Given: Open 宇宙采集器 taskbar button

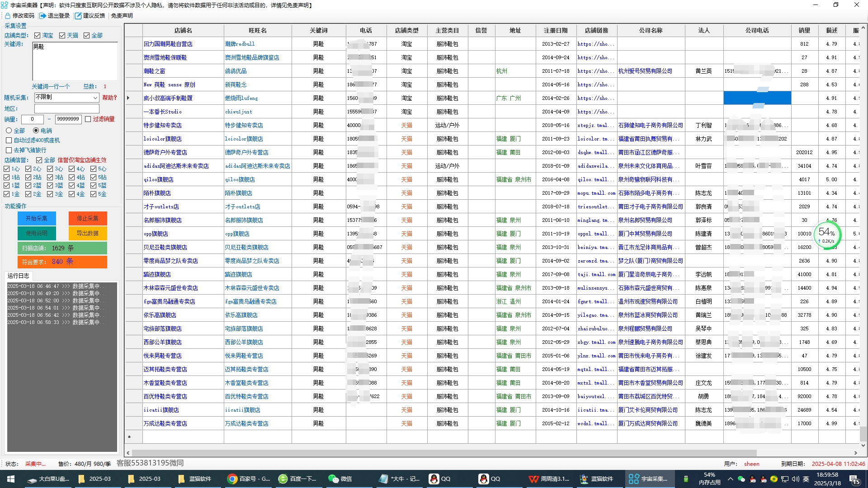Looking at the screenshot, I should pos(649,479).
